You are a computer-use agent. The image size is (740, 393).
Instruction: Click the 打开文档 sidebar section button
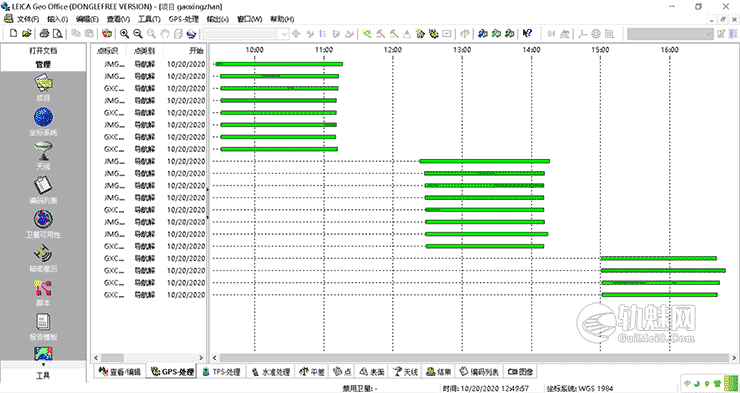[x=43, y=50]
